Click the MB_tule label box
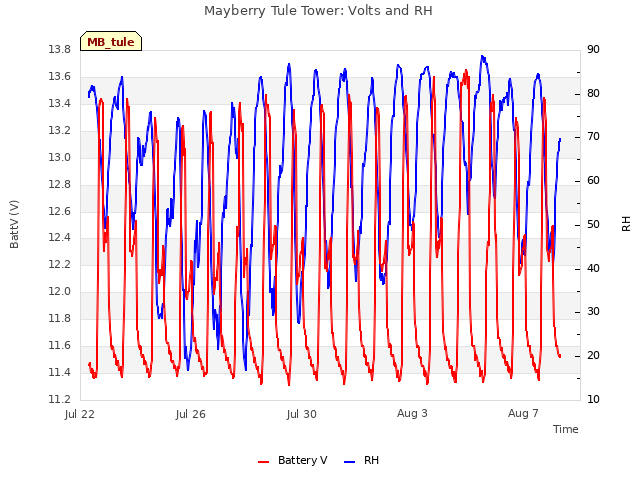 pyautogui.click(x=111, y=42)
